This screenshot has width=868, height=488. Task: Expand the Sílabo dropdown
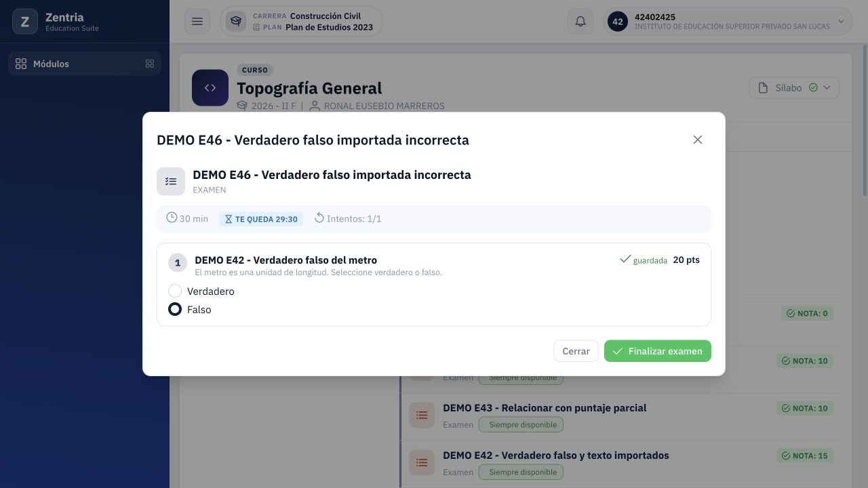pyautogui.click(x=794, y=87)
